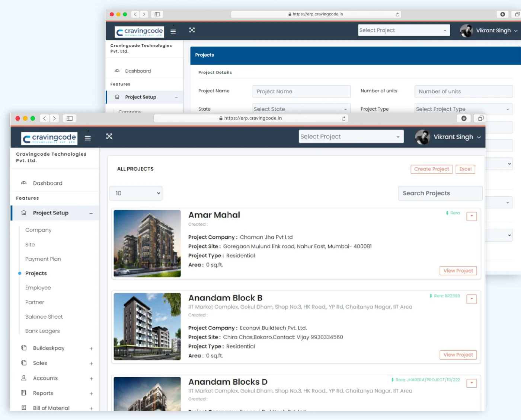The image size is (521, 420).
Task: Click cravingcode logo in back window
Action: [139, 32]
